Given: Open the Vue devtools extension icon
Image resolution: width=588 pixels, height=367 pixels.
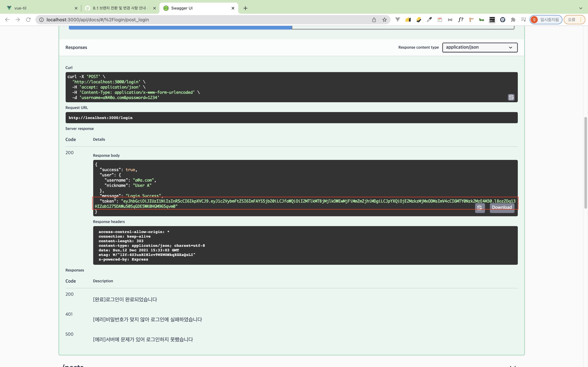Looking at the screenshot, I should click(398, 20).
